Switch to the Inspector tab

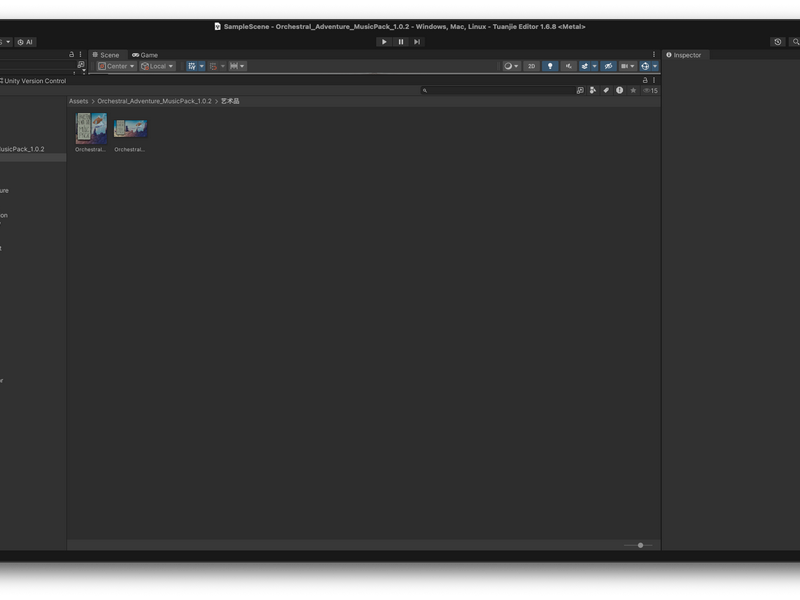coord(684,55)
